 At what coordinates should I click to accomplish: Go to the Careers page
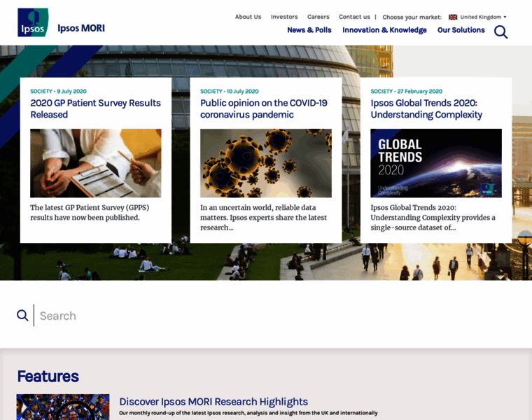[318, 17]
